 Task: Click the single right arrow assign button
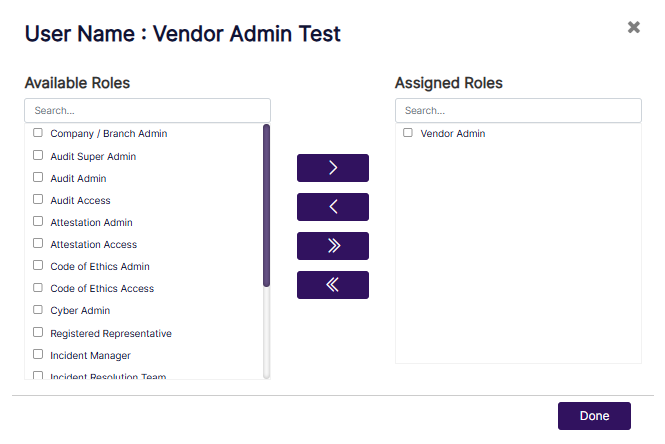coord(333,168)
